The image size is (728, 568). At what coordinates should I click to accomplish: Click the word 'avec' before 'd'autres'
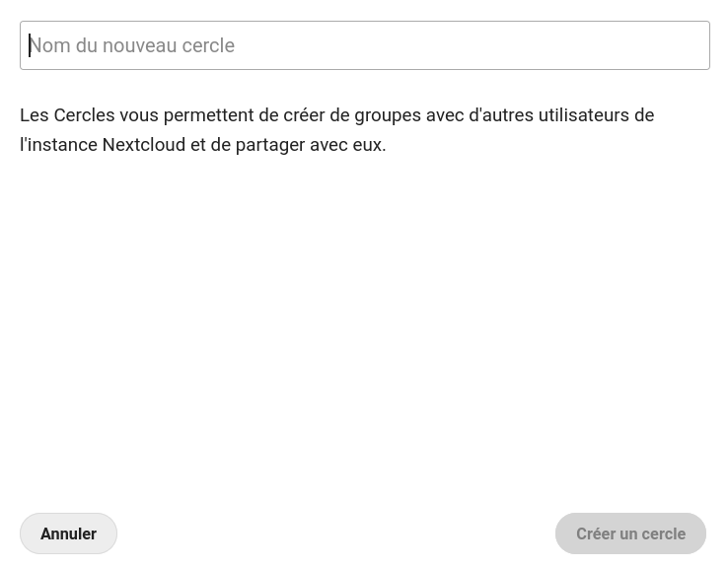(x=444, y=115)
